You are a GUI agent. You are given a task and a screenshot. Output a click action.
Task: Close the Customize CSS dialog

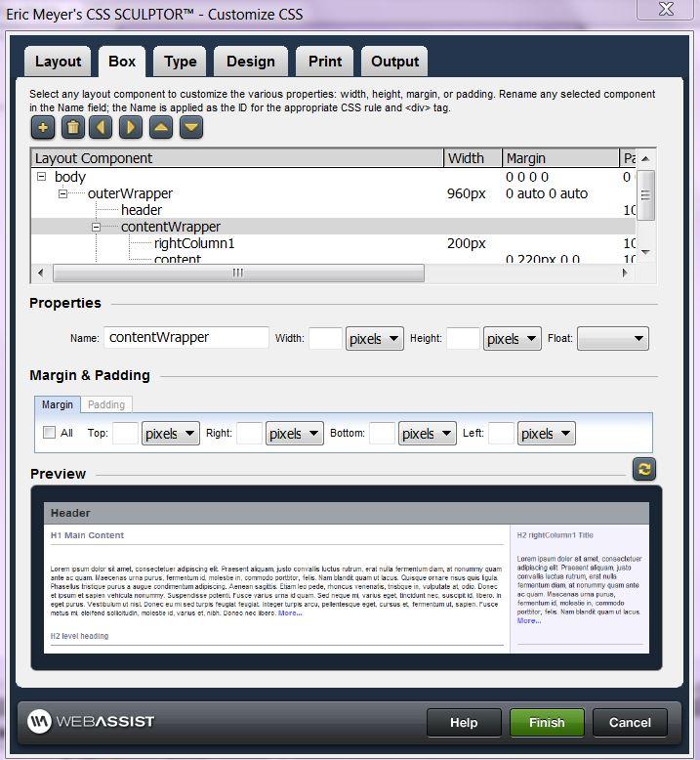(x=666, y=9)
